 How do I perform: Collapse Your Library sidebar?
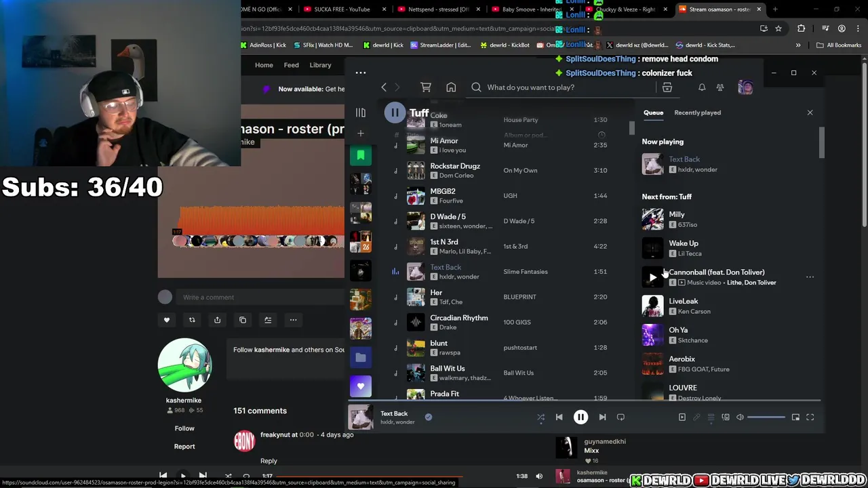[361, 113]
